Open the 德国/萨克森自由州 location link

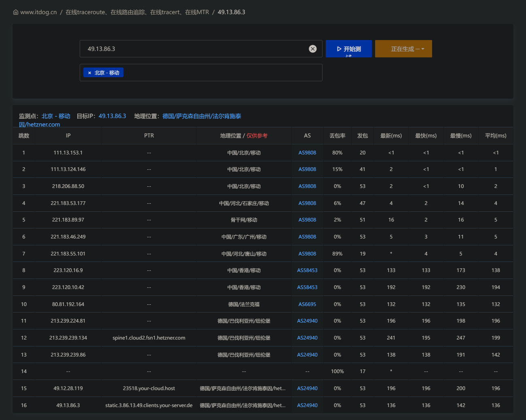201,116
